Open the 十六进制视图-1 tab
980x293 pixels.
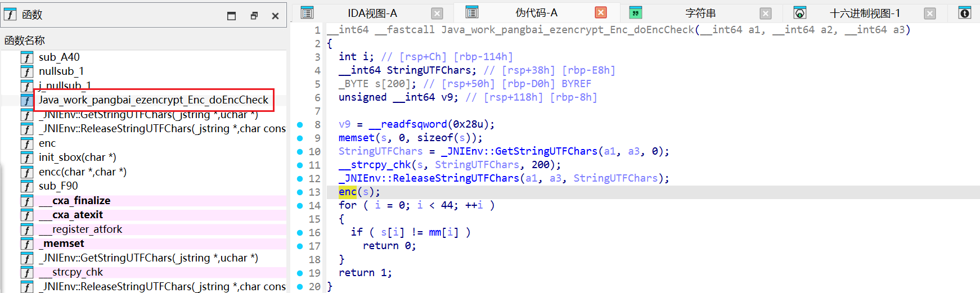[865, 13]
